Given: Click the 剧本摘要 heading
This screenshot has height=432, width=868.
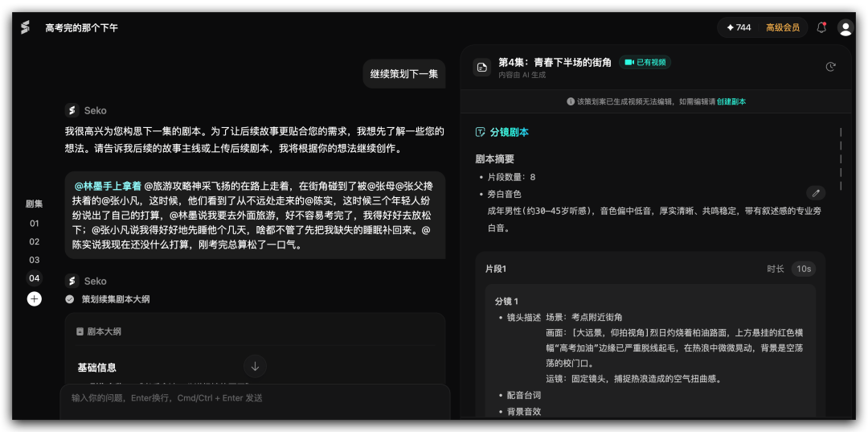Looking at the screenshot, I should pyautogui.click(x=495, y=159).
